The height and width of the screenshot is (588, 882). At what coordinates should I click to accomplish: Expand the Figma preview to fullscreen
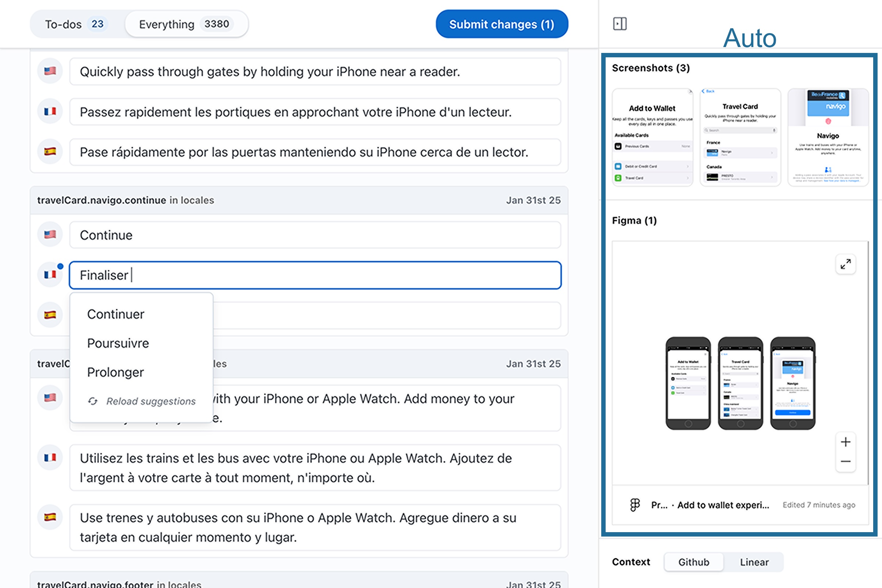(845, 264)
